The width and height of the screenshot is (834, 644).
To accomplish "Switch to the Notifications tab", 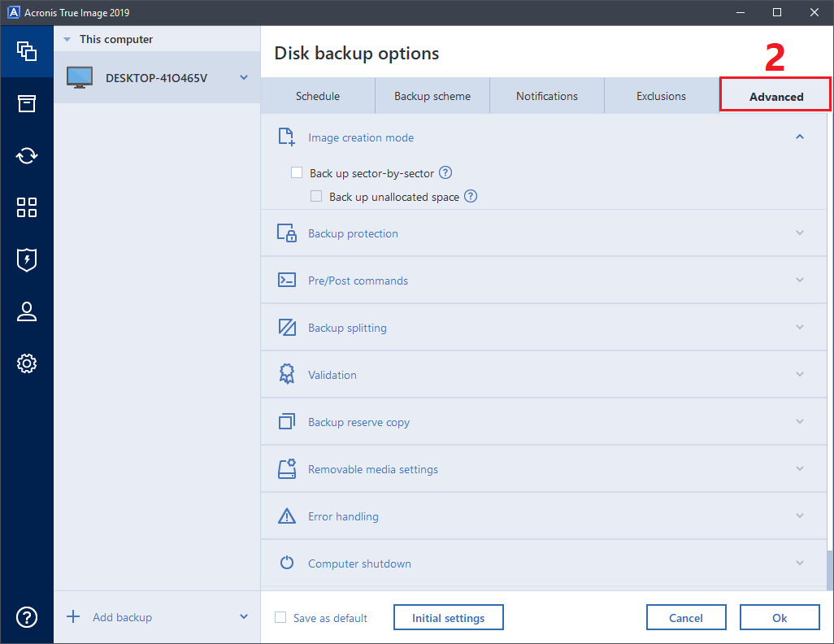I will pos(547,96).
